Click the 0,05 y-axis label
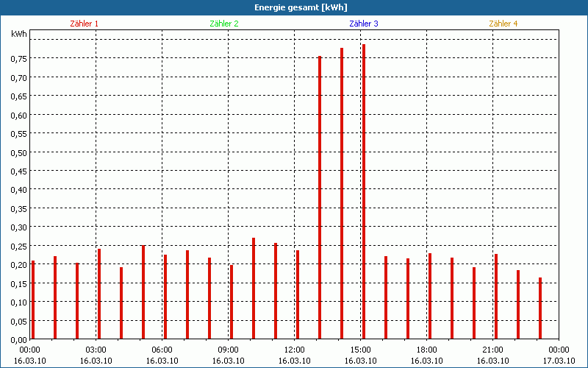This screenshot has height=368, width=588. tap(19, 321)
